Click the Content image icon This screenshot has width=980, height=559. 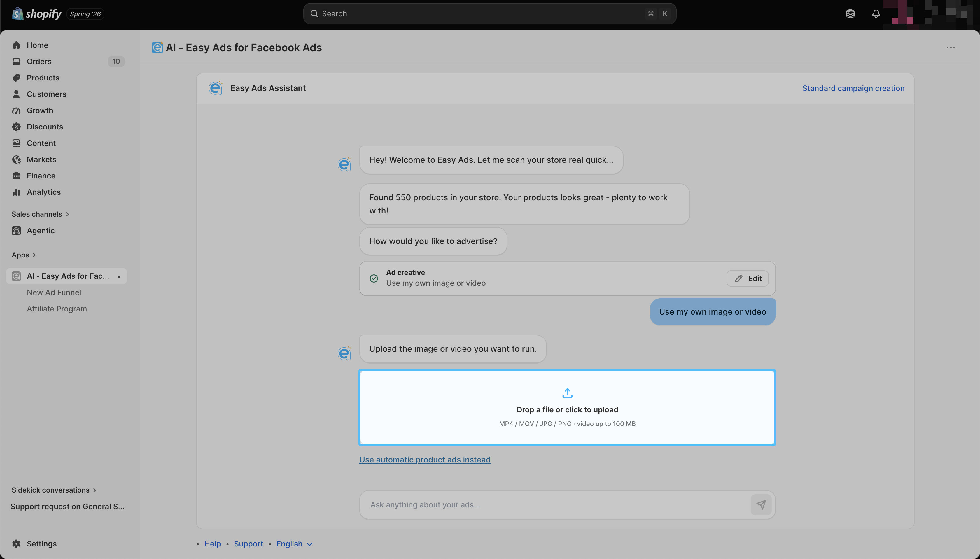coord(16,143)
